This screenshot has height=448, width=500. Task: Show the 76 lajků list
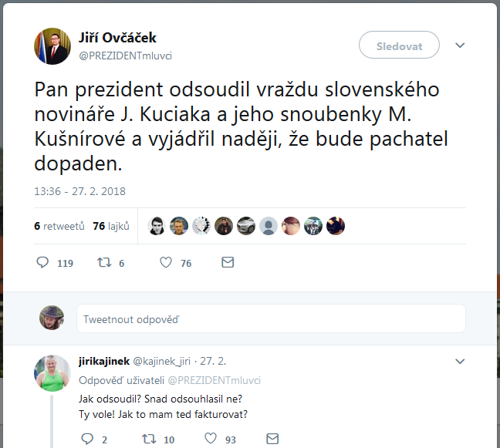click(x=110, y=227)
